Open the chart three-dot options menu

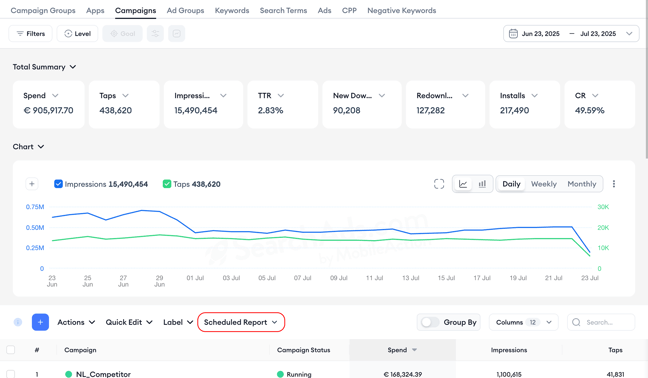(x=614, y=184)
